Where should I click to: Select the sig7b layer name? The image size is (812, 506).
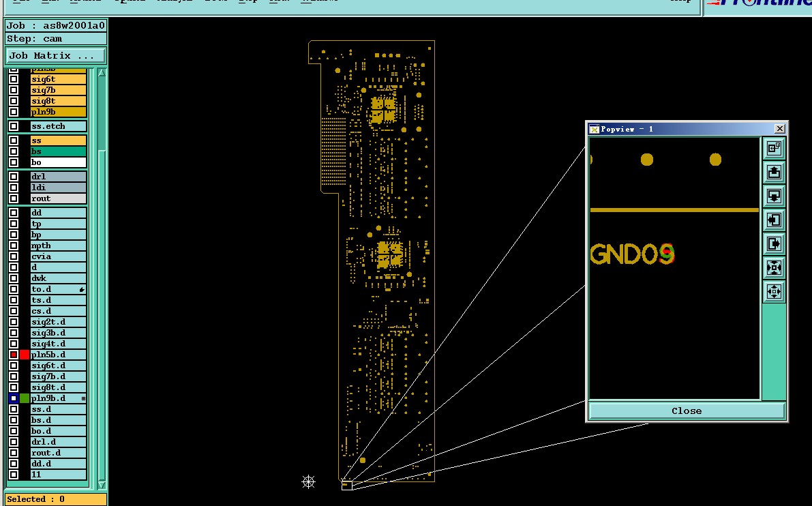[58, 90]
